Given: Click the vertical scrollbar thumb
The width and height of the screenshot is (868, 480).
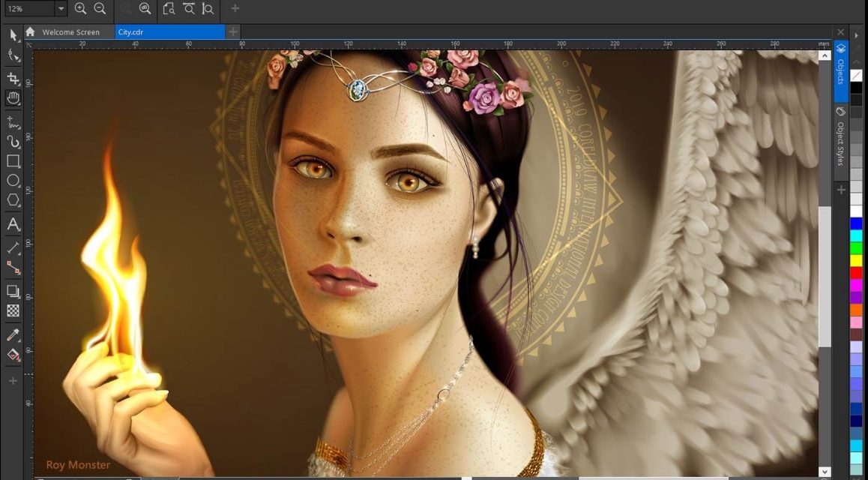Looking at the screenshot, I should click(825, 277).
